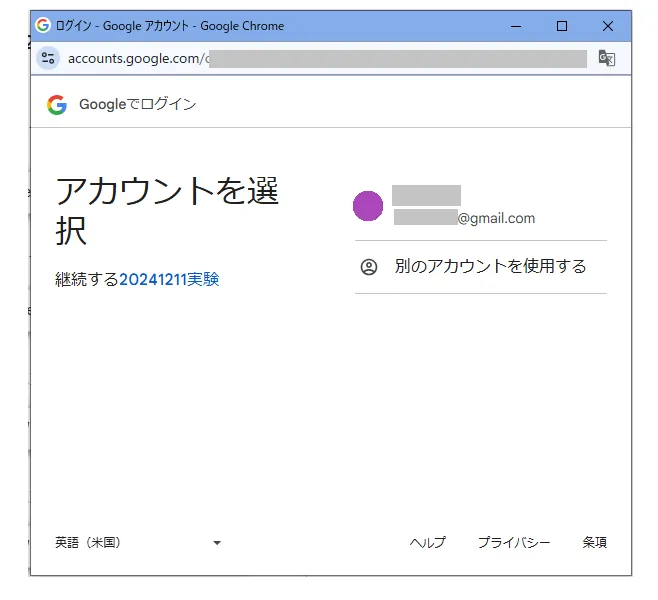658x600 pixels.
Task: Click the person icon for 別のアカウントを使用する
Action: tap(369, 267)
